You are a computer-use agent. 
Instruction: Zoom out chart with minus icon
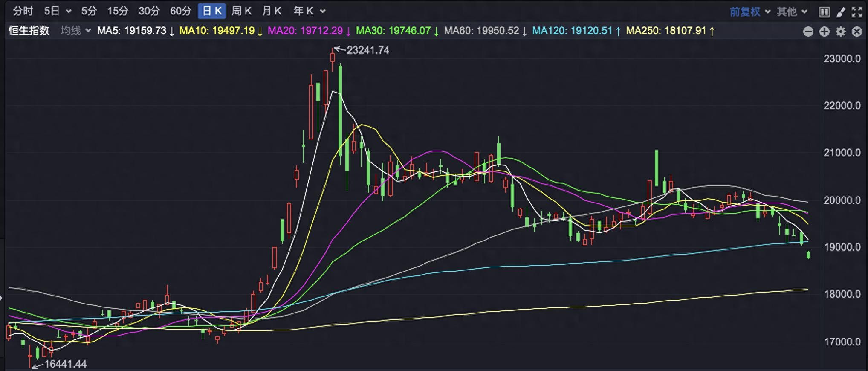[x=808, y=31]
